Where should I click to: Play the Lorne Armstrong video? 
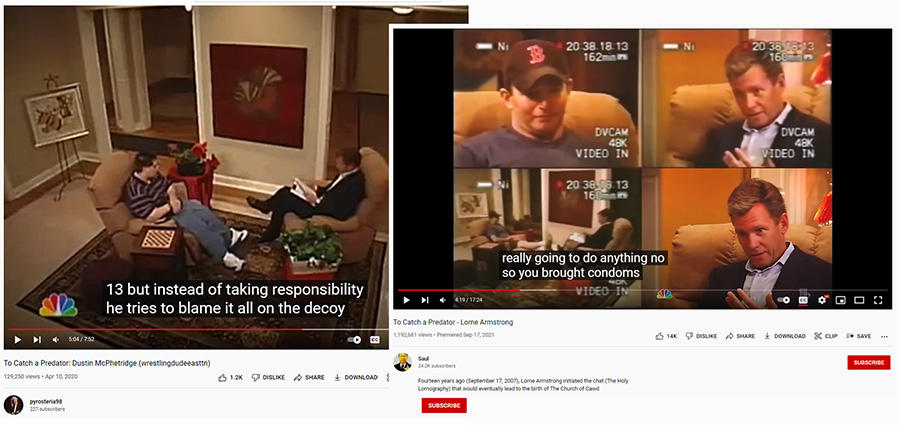coord(406,300)
